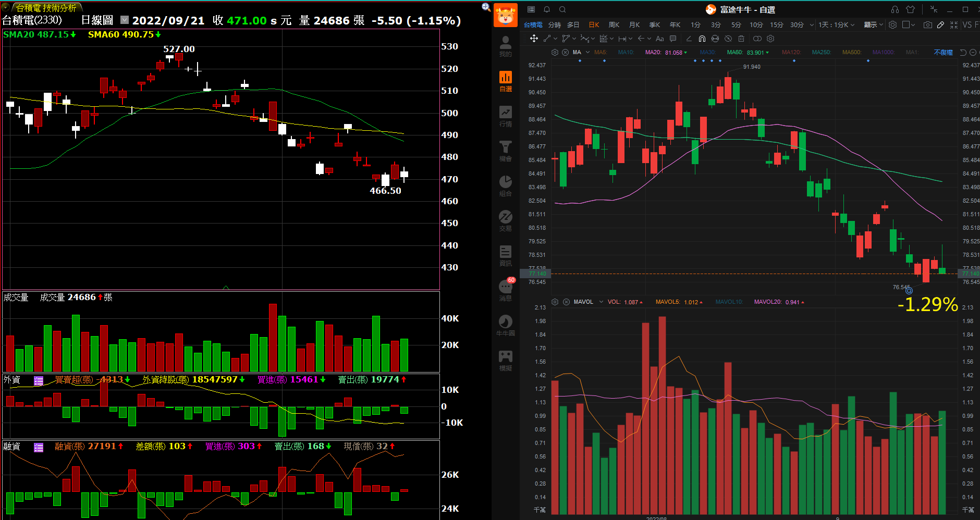The height and width of the screenshot is (520, 980).
Task: Open the skin theme shirt icon
Action: click(x=910, y=9)
